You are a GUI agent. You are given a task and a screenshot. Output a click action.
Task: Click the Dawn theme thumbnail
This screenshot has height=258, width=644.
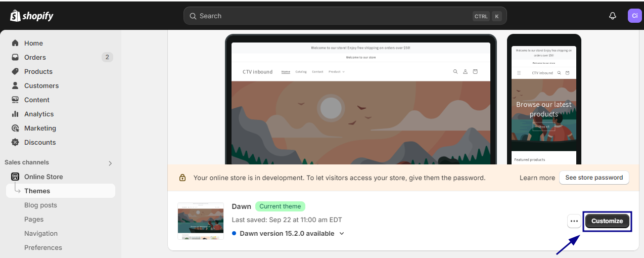tap(201, 221)
